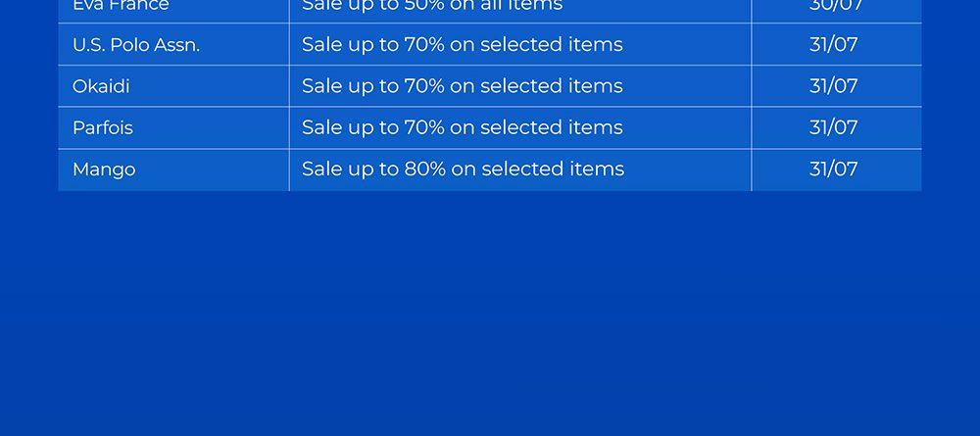This screenshot has width=980, height=436.
Task: Click the Mango row's 31/07 date
Action: [x=834, y=170]
